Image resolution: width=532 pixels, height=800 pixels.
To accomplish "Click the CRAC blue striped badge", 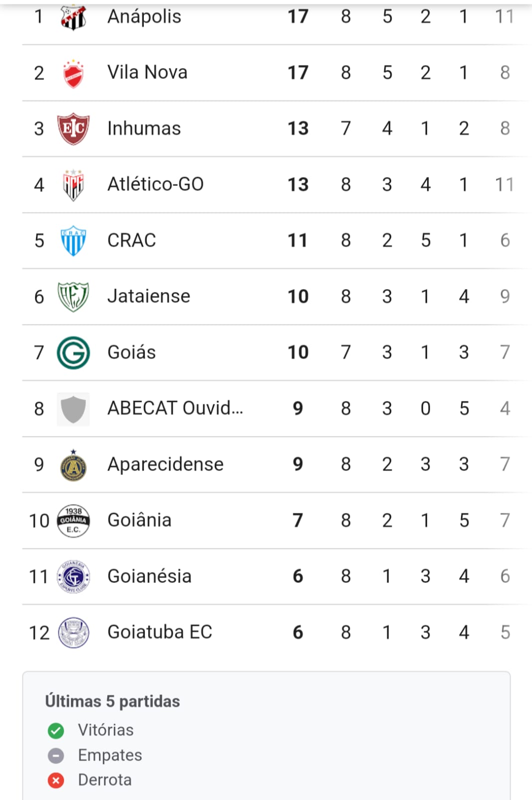I will (73, 240).
